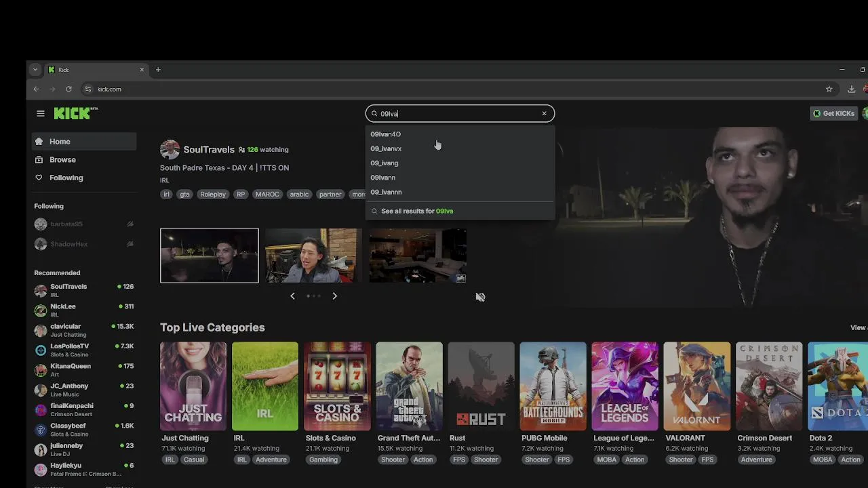Open recommended channel SoulTravels in sidebar
This screenshot has width=868, height=488.
tap(84, 290)
